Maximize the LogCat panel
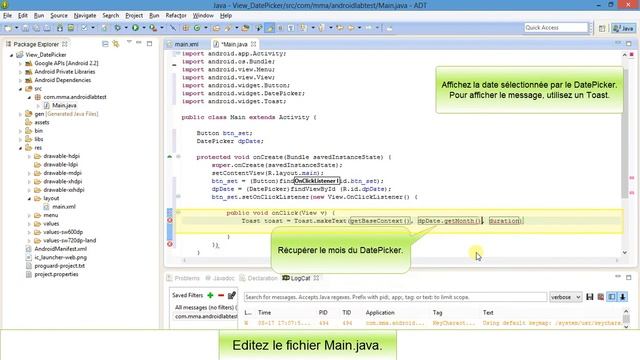This screenshot has width=640, height=360. 629,278
